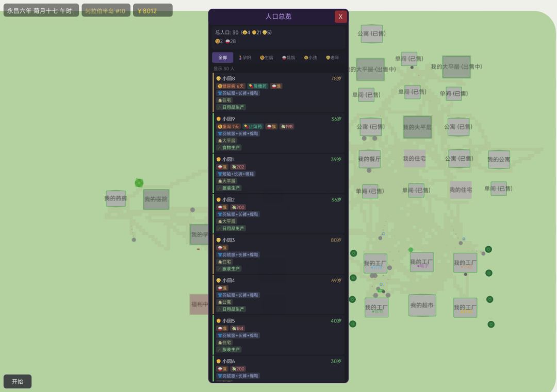
Task: Click the 降糖药 medicine tag
Action: click(257, 86)
